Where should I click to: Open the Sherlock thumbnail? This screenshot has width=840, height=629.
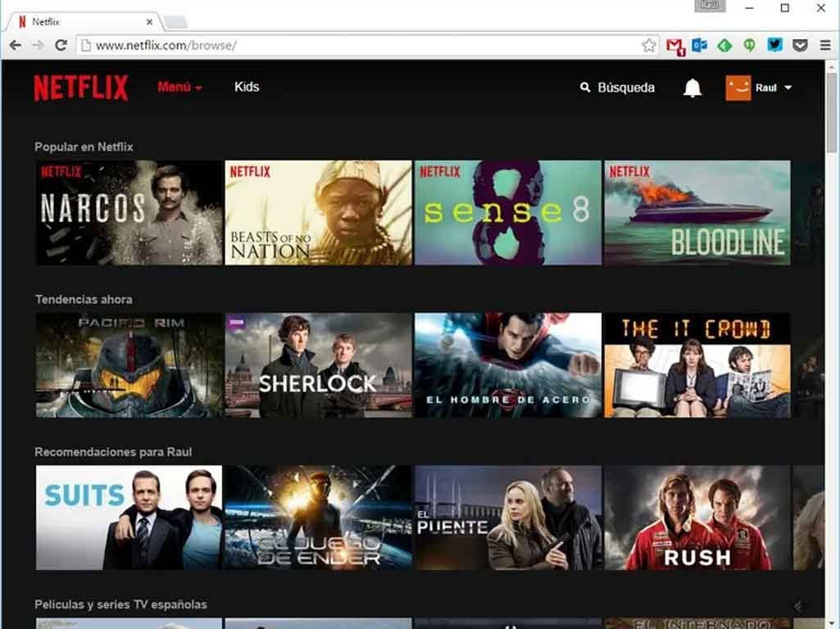[x=319, y=365]
